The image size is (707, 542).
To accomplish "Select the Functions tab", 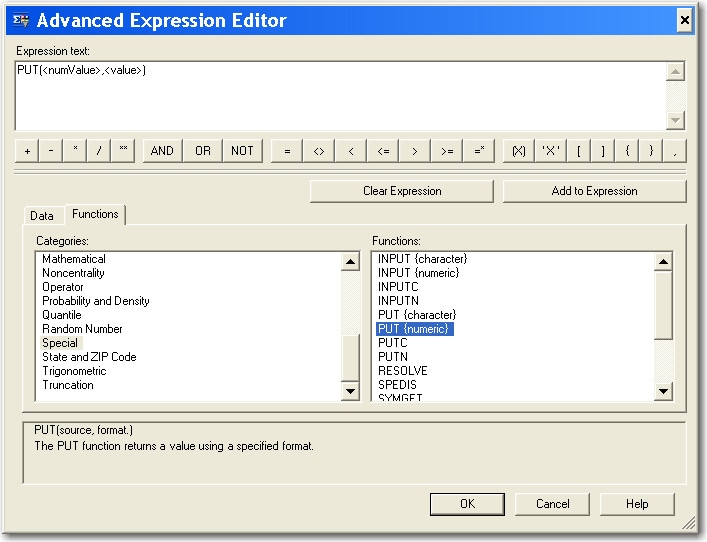I will click(95, 214).
